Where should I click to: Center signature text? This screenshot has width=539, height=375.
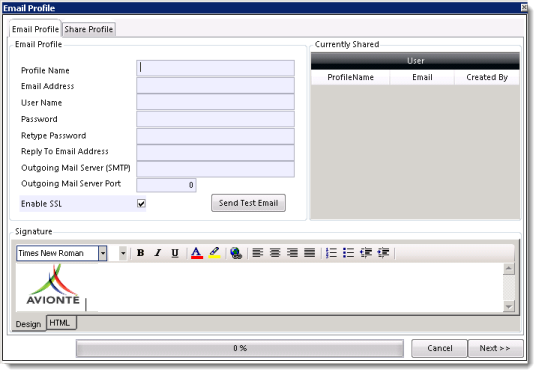[x=275, y=253]
